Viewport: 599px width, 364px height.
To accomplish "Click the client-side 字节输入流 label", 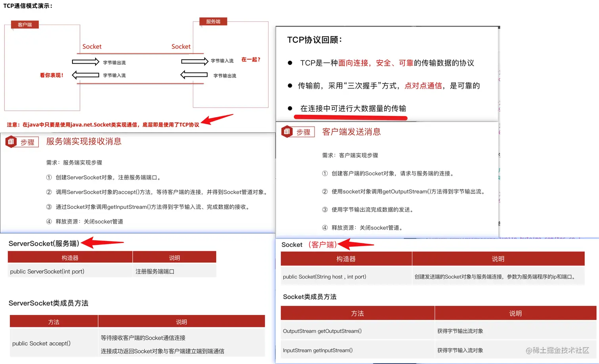I will pyautogui.click(x=114, y=75).
